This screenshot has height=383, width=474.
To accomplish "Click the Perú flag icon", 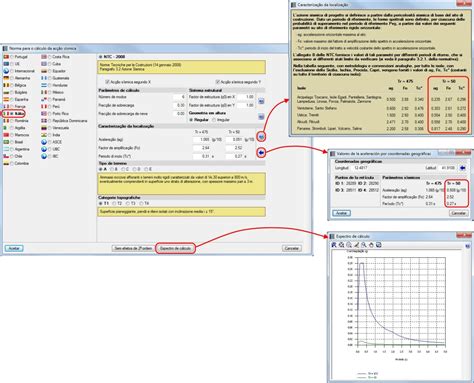I will [x=44, y=107].
